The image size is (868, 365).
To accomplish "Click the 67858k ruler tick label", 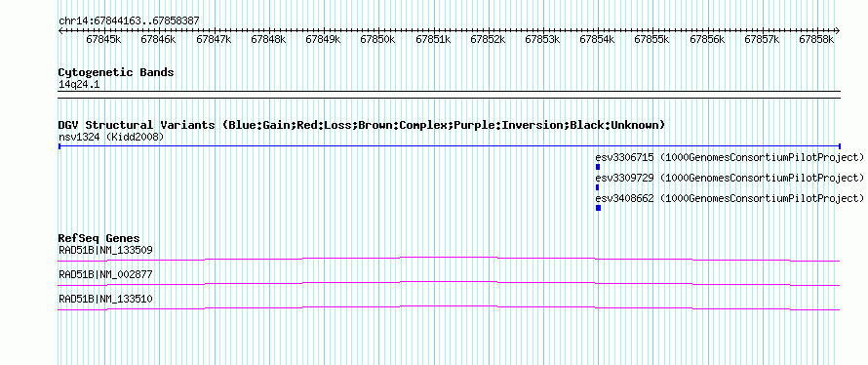I will point(816,39).
